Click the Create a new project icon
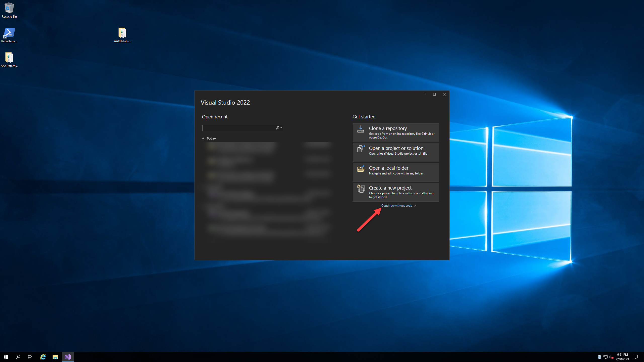The height and width of the screenshot is (362, 644). point(361,189)
